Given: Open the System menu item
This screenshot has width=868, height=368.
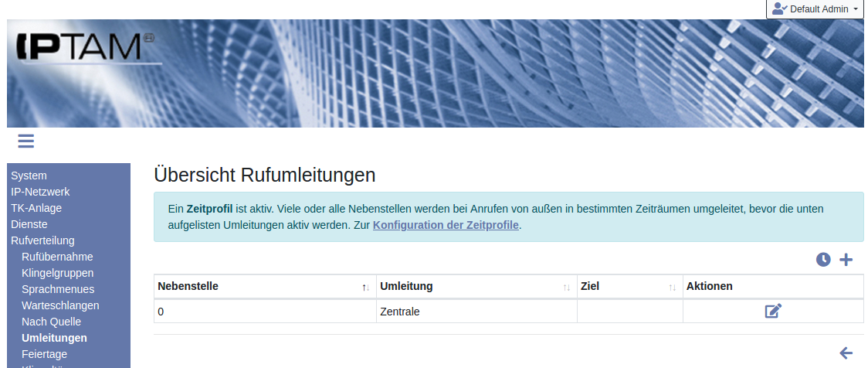Looking at the screenshot, I should 29,175.
